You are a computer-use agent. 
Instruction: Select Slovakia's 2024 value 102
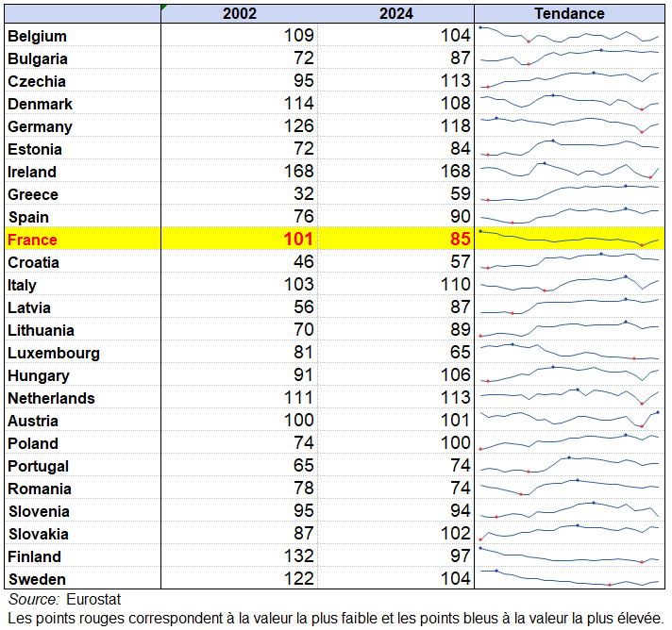point(456,534)
